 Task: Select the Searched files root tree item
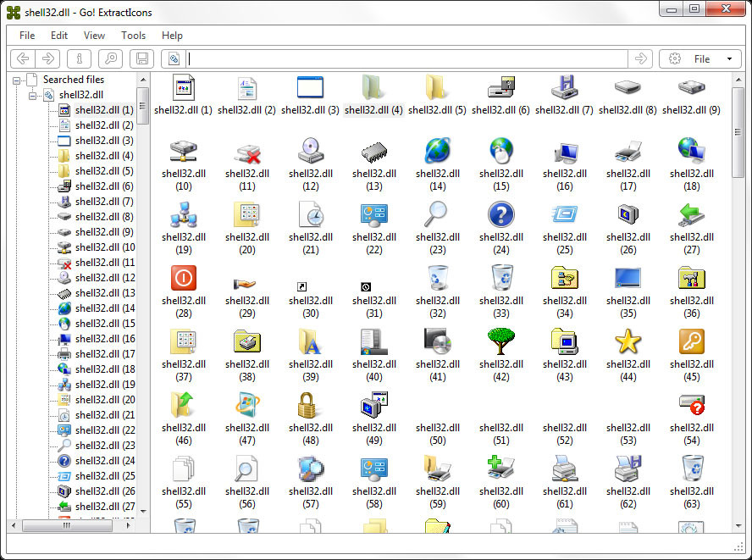tap(74, 80)
